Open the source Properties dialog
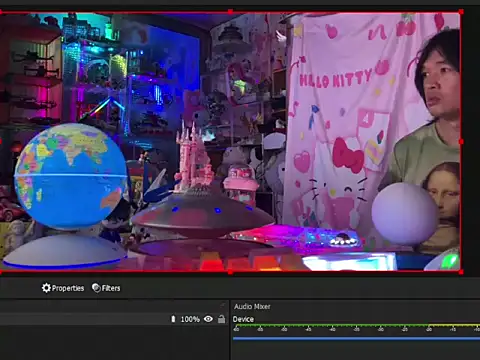The image size is (480, 360). [x=63, y=288]
